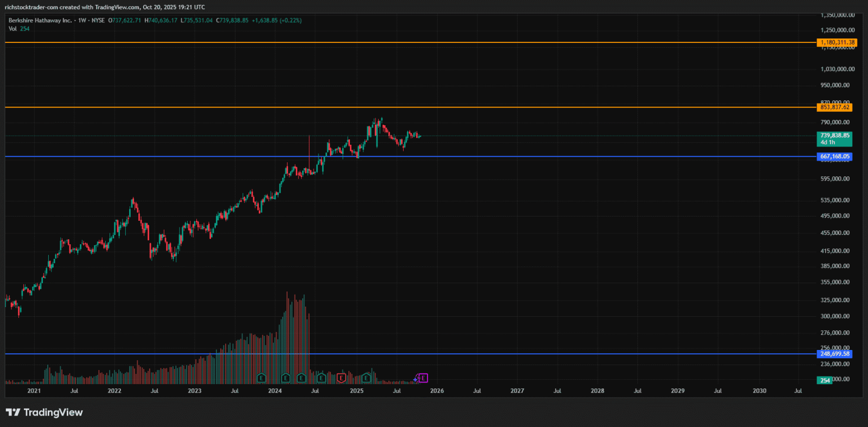Click the 415,000.00 price axis tick

click(835, 251)
